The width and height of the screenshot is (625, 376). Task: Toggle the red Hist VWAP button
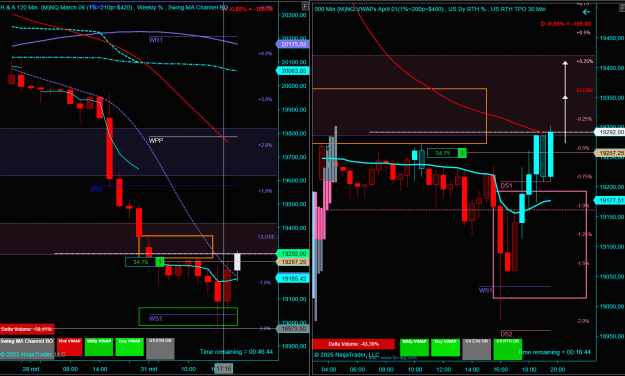[x=69, y=346]
